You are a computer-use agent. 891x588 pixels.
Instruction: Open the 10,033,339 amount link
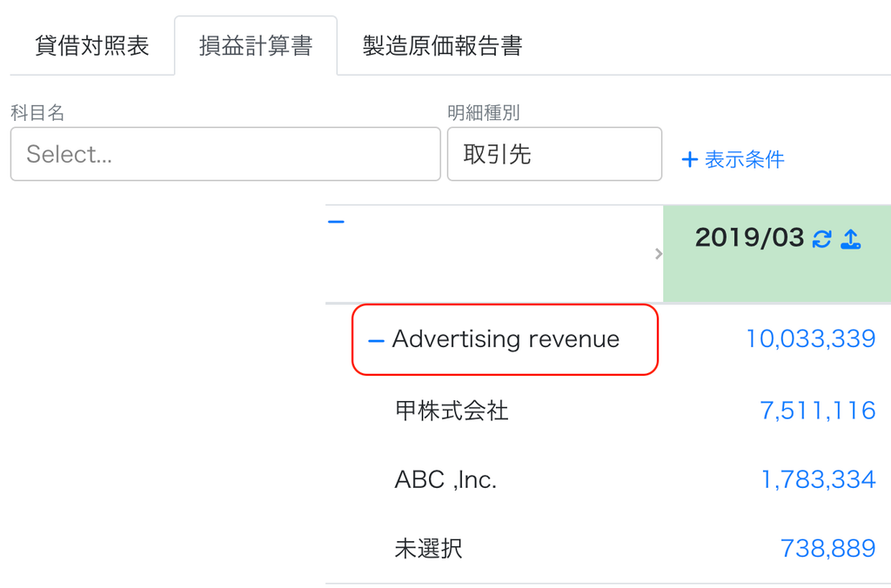coord(810,339)
